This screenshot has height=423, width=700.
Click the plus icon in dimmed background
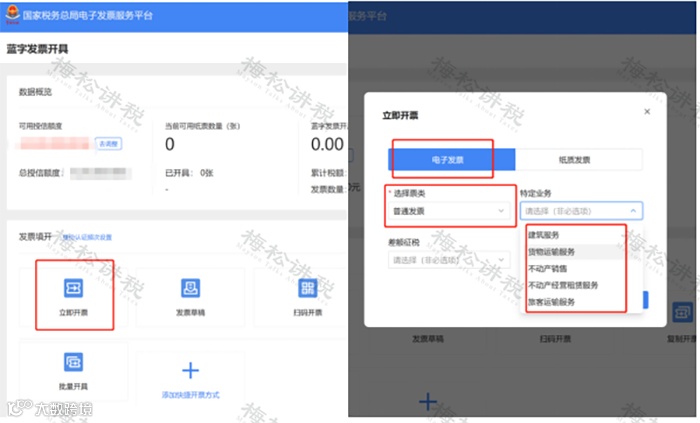tap(428, 402)
